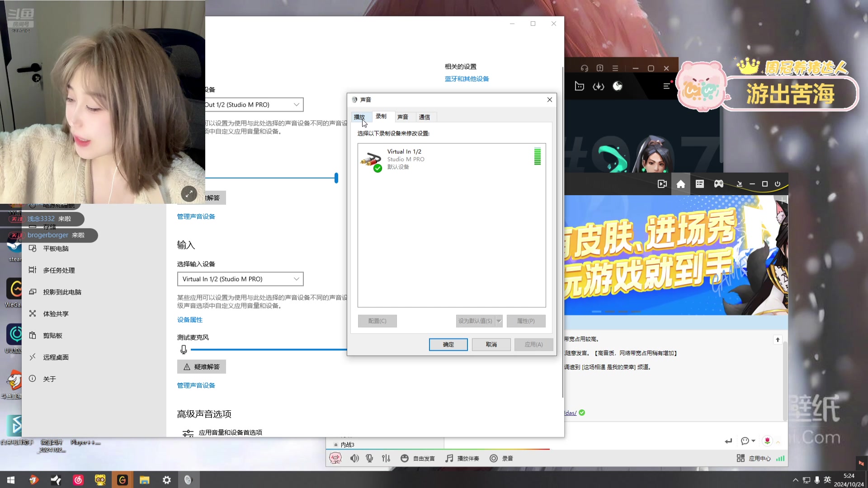Image resolution: width=868 pixels, height=488 pixels.
Task: Click the download arrow icon in WeGame bar
Action: click(740, 184)
